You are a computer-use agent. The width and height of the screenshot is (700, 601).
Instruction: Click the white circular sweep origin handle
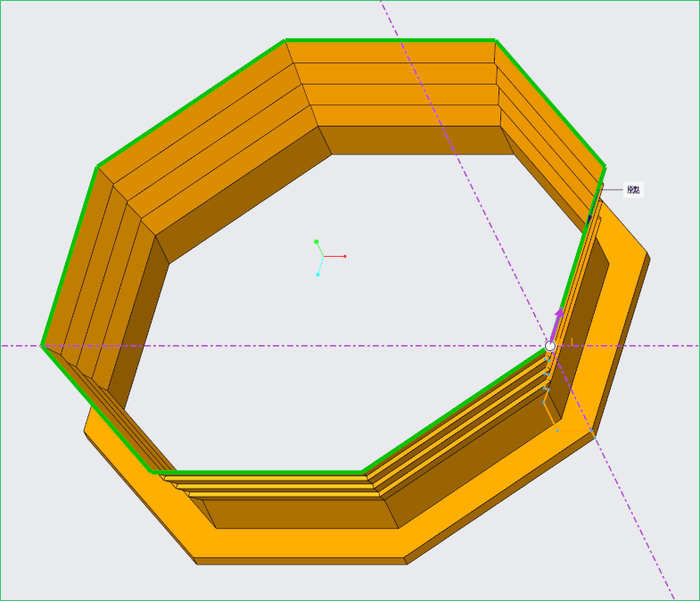click(550, 346)
